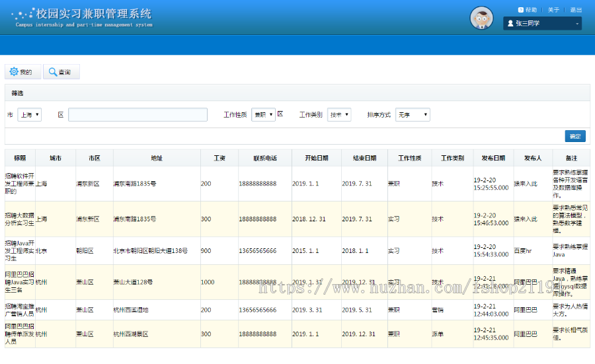Click the 工资 column header
This screenshot has height=364, width=595.
[x=219, y=158]
